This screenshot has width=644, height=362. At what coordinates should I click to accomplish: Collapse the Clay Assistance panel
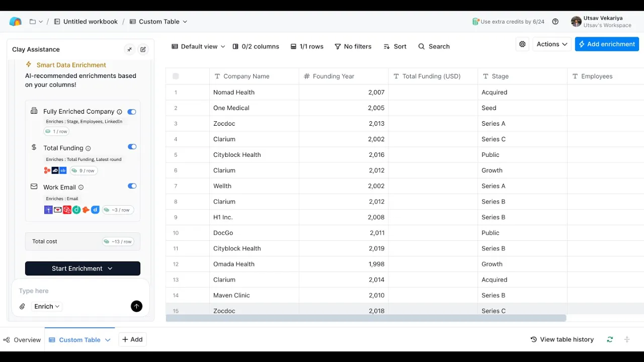[x=129, y=49]
